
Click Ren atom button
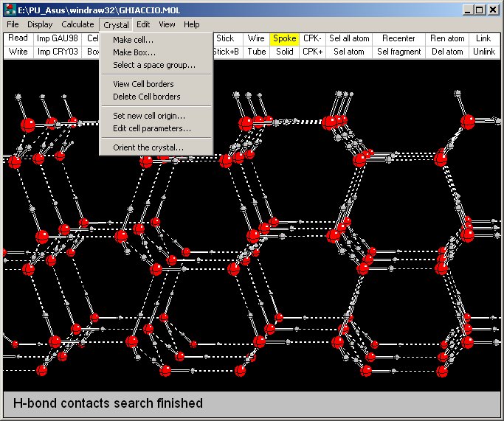click(447, 38)
